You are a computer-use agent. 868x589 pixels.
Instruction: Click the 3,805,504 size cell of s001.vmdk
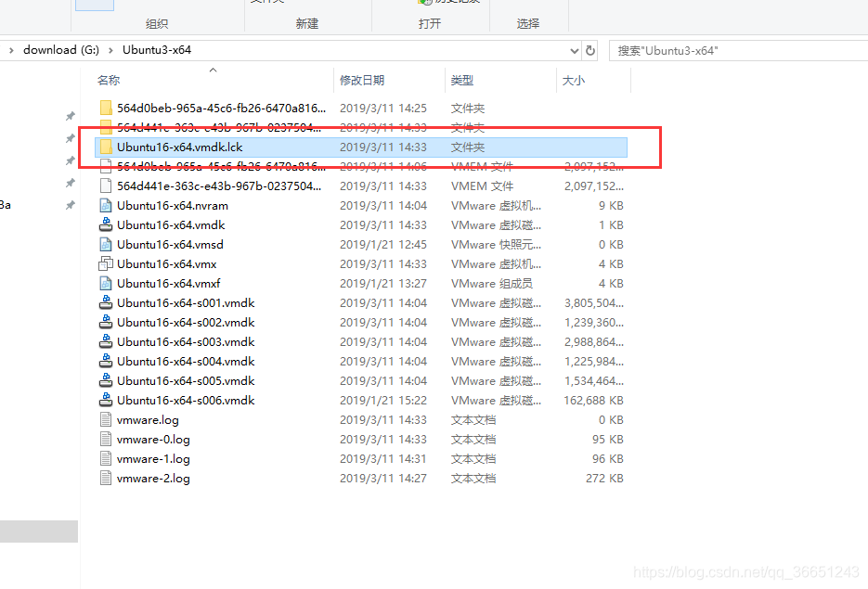pyautogui.click(x=594, y=302)
